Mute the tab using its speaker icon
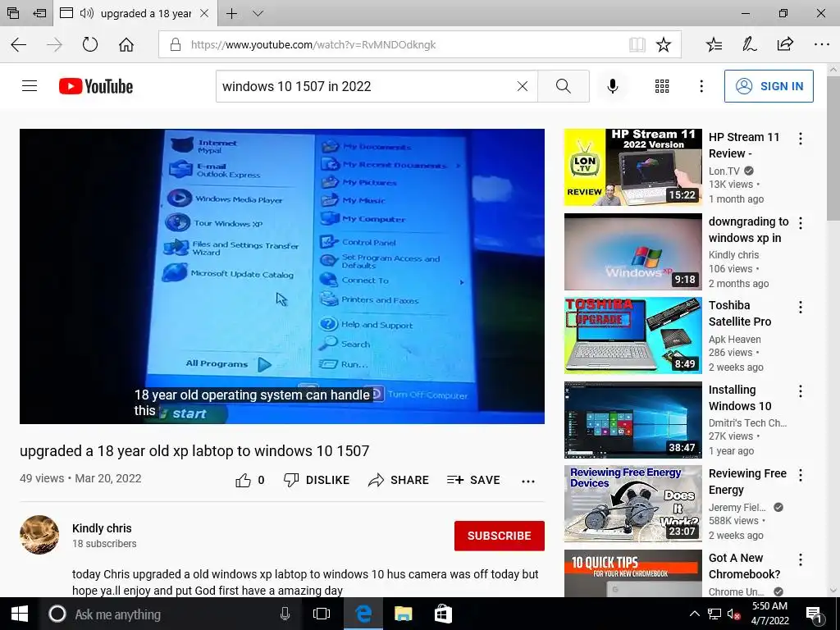The width and height of the screenshot is (840, 630). point(87,13)
